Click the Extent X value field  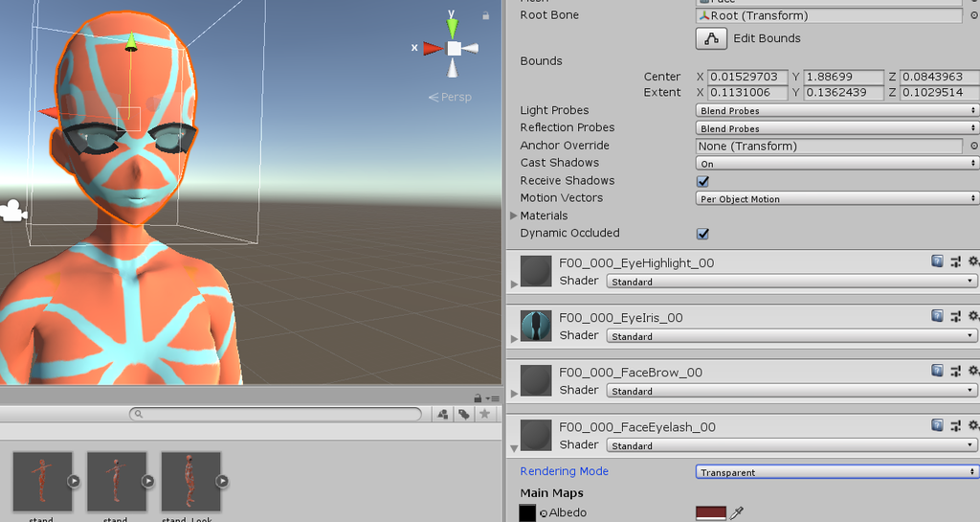[747, 93]
